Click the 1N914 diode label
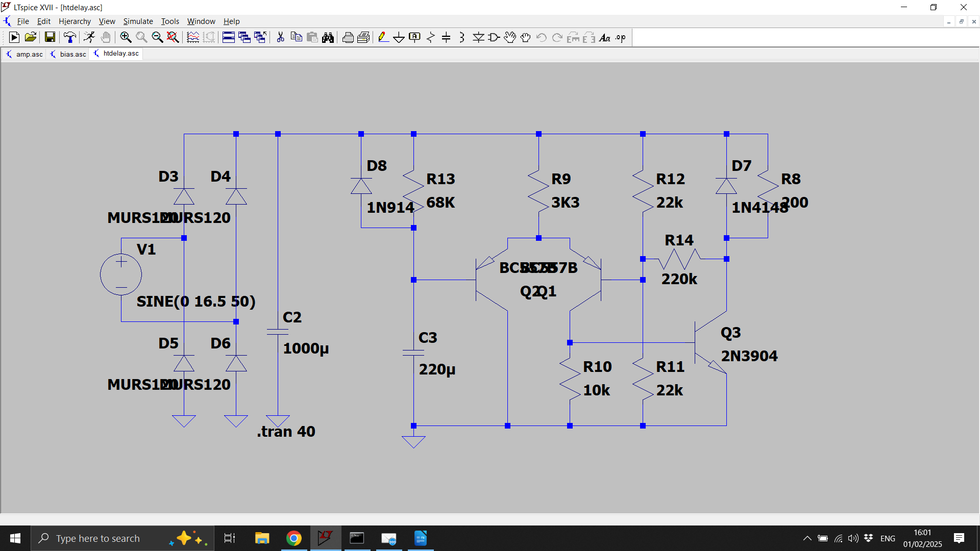The height and width of the screenshot is (551, 980). [390, 208]
